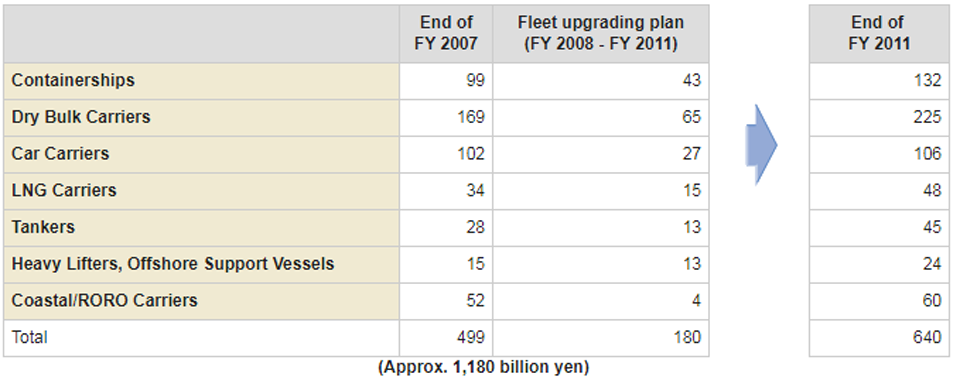Click the Approx. 1,180 billion yen caption
Screen dimensions: 960x377
click(x=484, y=367)
